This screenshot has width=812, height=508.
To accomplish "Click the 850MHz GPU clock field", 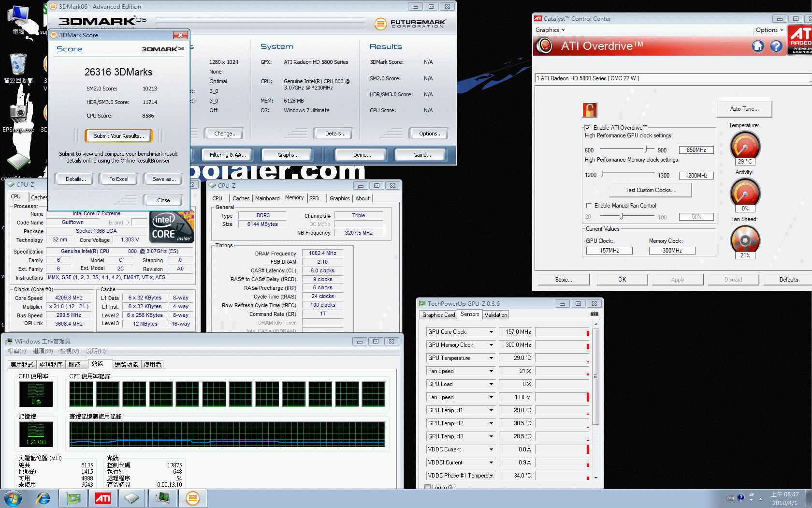I will 696,150.
